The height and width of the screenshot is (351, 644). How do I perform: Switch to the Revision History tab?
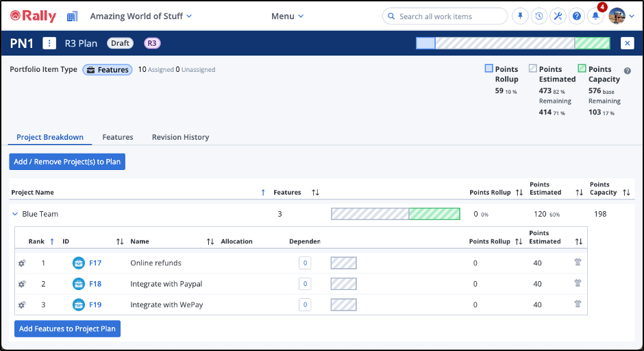pos(180,137)
